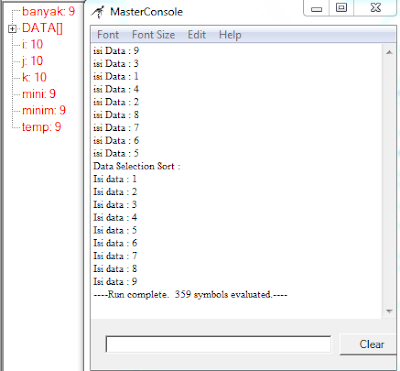This screenshot has width=400, height=371.
Task: Select the variable 'i: 10'
Action: coord(33,44)
